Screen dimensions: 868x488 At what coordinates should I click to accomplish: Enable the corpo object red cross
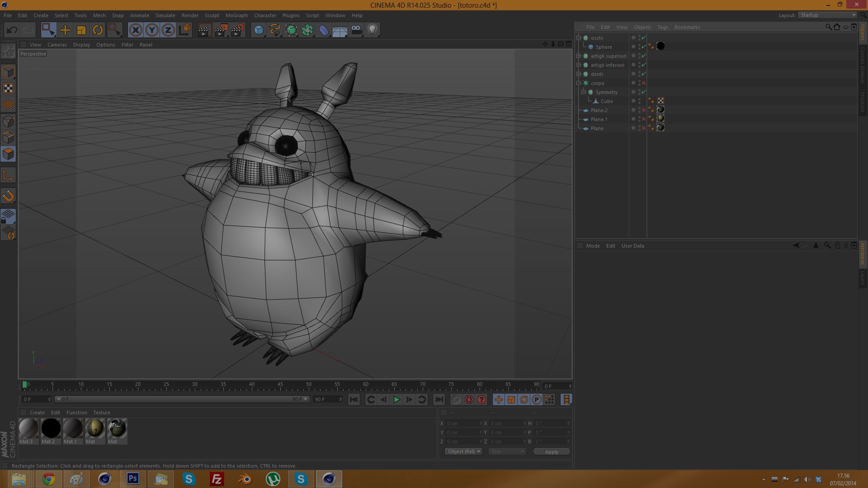coord(644,83)
